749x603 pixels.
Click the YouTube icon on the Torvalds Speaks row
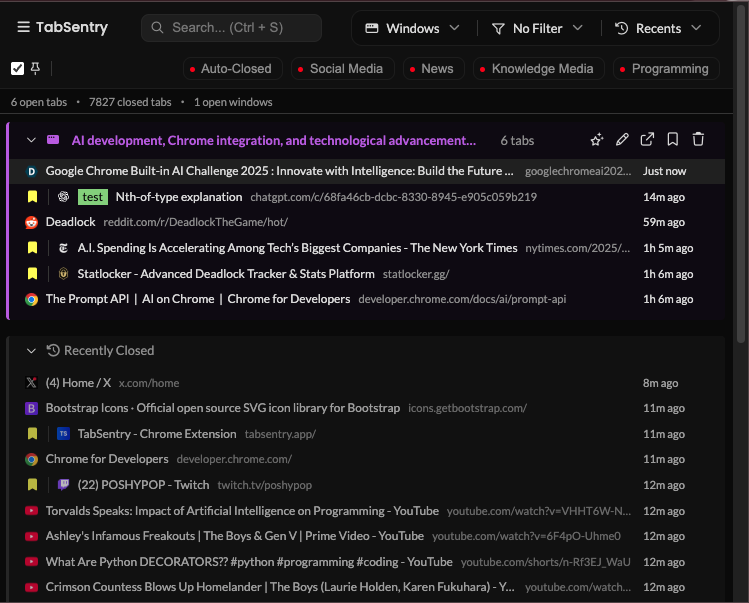click(x=32, y=511)
